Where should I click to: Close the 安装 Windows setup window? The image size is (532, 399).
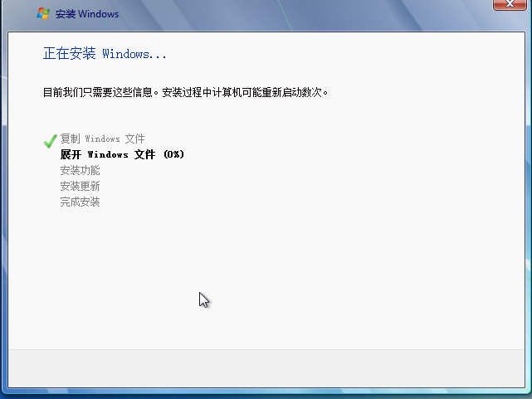(x=510, y=4)
